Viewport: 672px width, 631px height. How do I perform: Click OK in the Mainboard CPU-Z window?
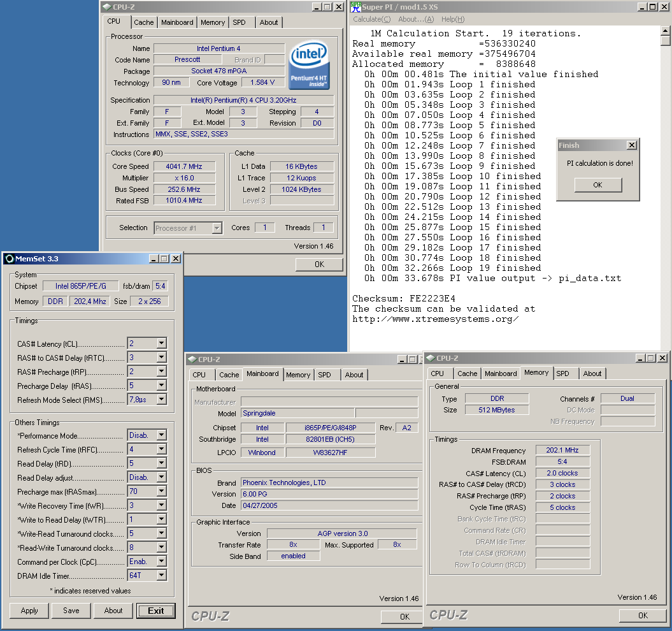point(401,616)
